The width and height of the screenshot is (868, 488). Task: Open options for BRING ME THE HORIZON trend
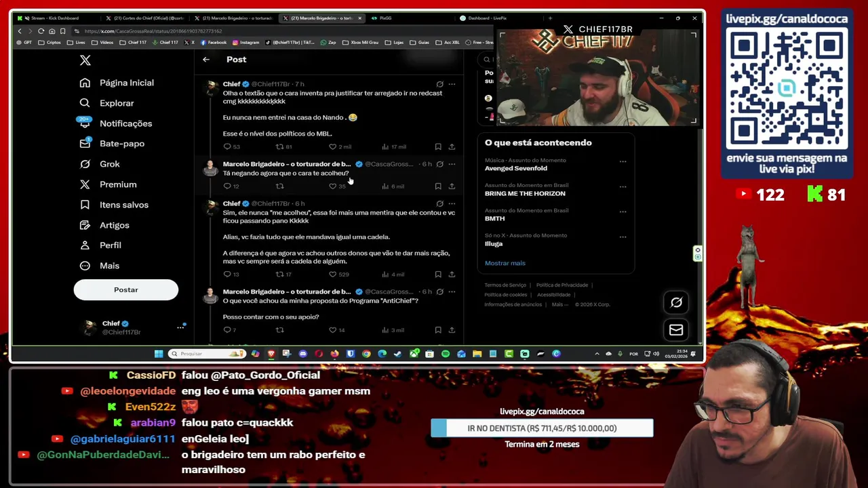pyautogui.click(x=623, y=186)
